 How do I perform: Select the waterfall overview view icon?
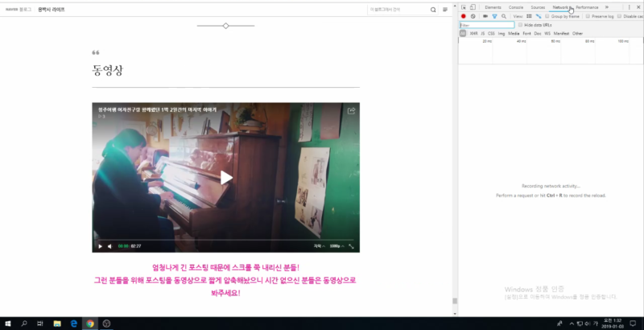click(x=539, y=16)
